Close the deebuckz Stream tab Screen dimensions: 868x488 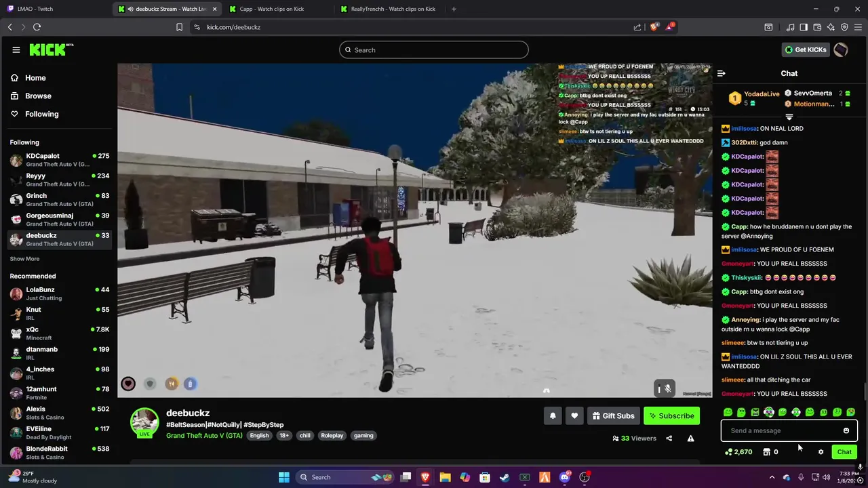point(215,9)
